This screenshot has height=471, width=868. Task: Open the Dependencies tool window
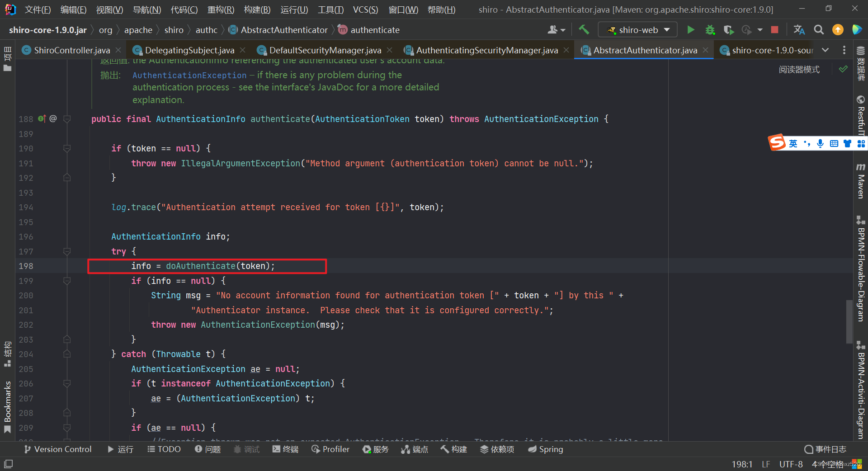[497, 449]
